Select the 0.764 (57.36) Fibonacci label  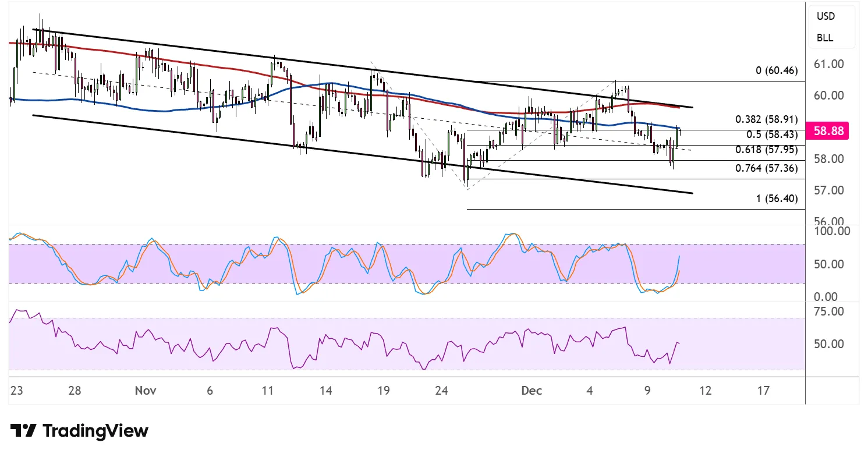click(766, 169)
